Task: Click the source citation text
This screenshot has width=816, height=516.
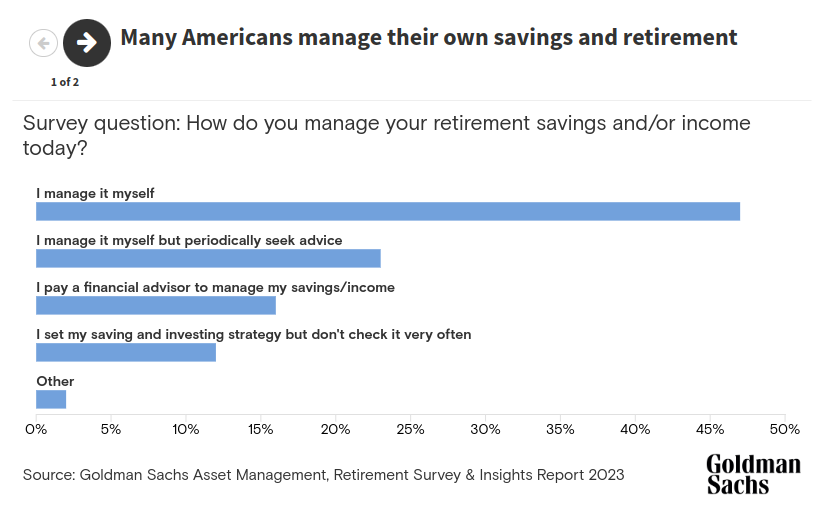Action: 323,475
